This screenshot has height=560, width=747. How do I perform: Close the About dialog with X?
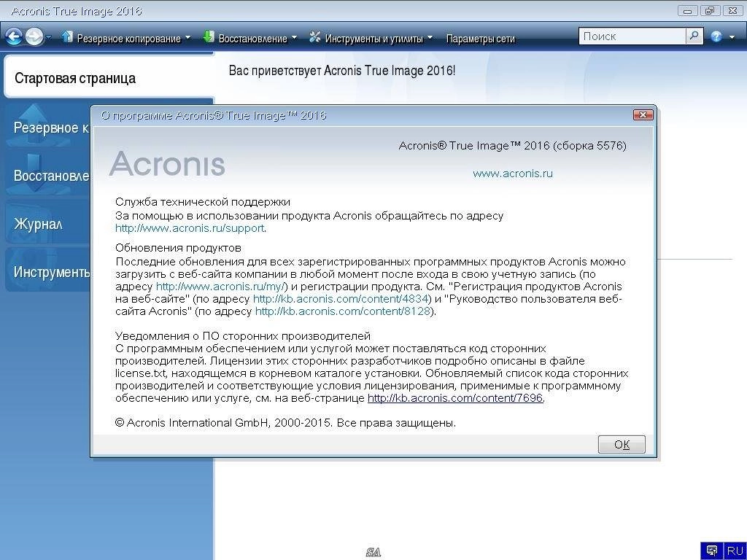coord(643,114)
